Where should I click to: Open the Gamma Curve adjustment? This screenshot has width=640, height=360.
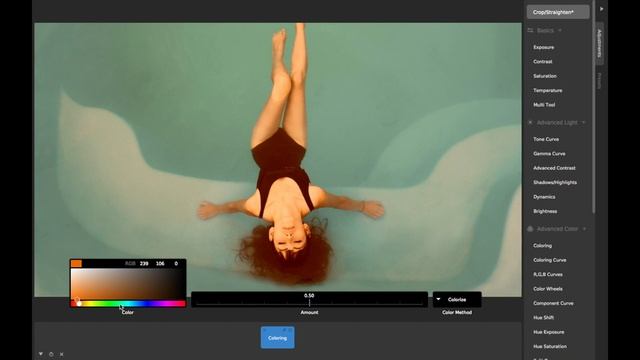(549, 153)
